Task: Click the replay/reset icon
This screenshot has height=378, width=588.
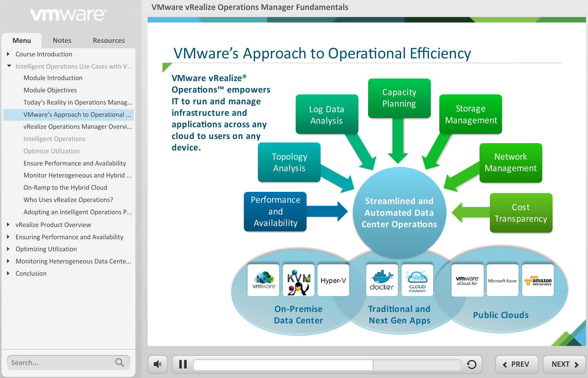Action: click(x=472, y=365)
